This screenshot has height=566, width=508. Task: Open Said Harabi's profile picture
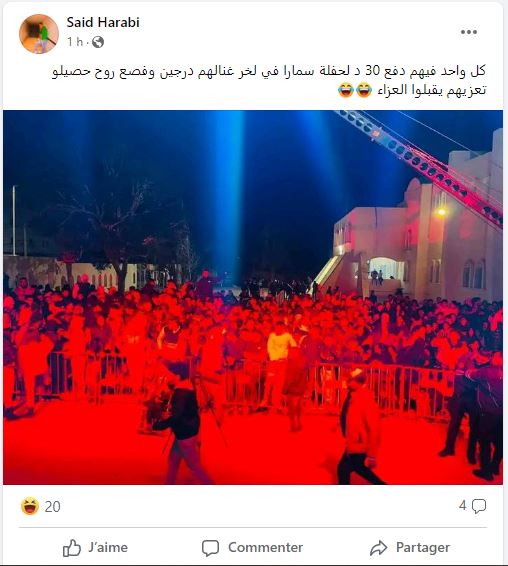tap(39, 34)
